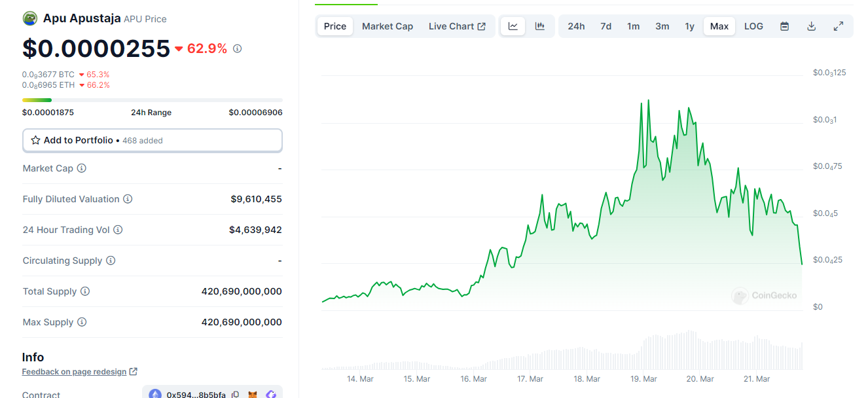Click the 24h low value $0.00001875
Image resolution: width=868 pixels, height=398 pixels.
pos(48,113)
